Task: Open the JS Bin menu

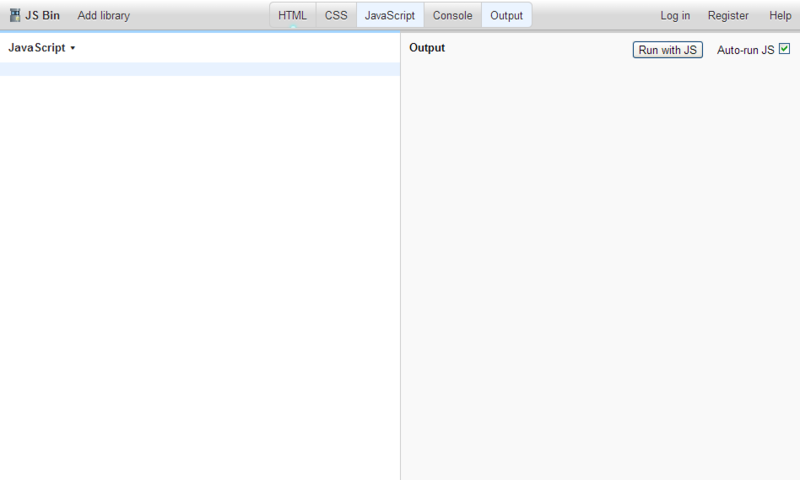Action: [x=42, y=15]
